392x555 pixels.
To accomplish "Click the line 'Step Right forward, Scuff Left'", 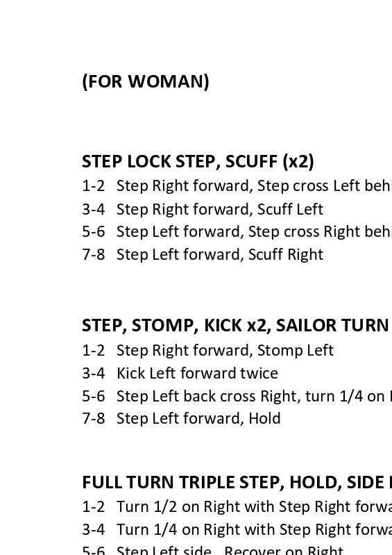I will point(203,209).
